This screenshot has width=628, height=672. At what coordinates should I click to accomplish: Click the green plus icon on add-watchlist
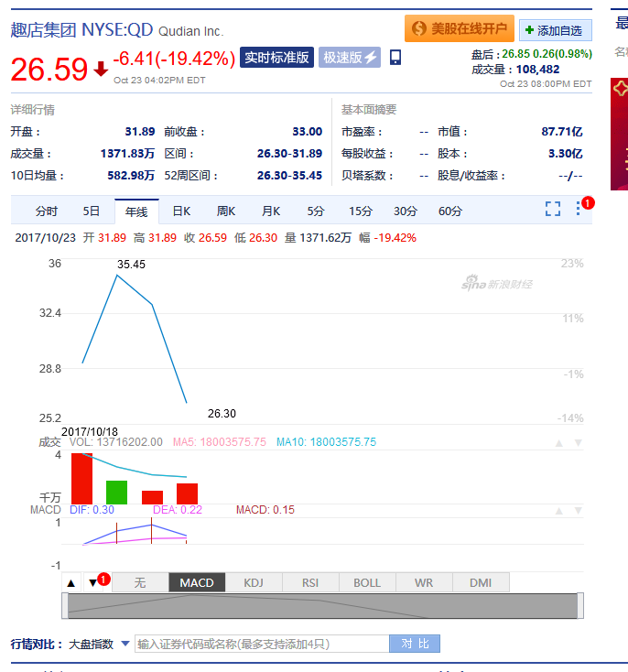click(x=529, y=30)
